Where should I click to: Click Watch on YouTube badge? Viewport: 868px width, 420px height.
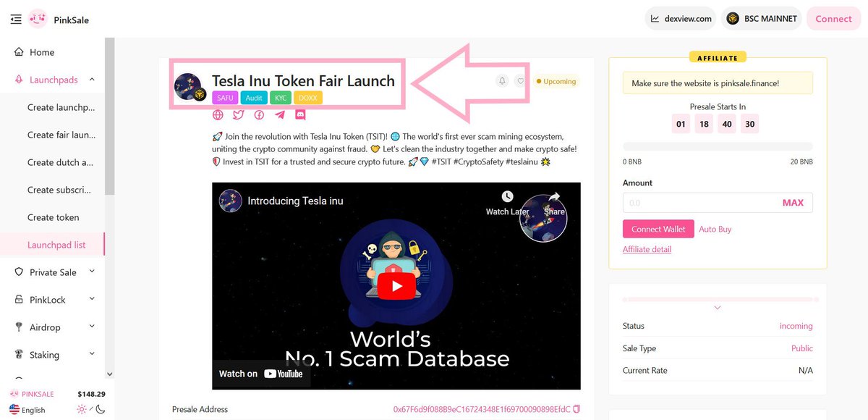coord(261,374)
